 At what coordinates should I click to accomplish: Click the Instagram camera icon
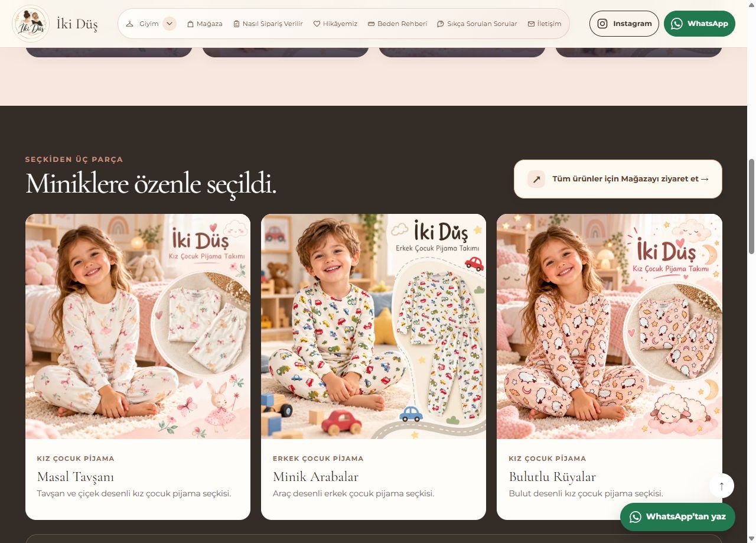point(602,24)
